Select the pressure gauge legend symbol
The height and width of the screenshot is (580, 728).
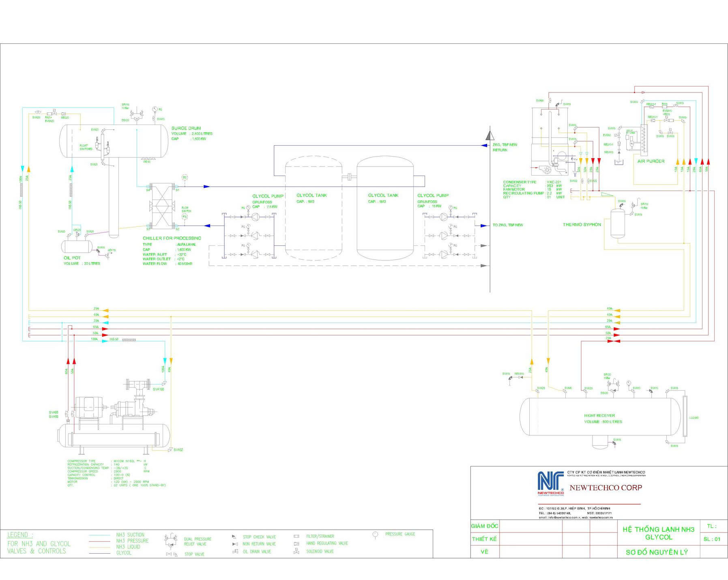click(375, 535)
